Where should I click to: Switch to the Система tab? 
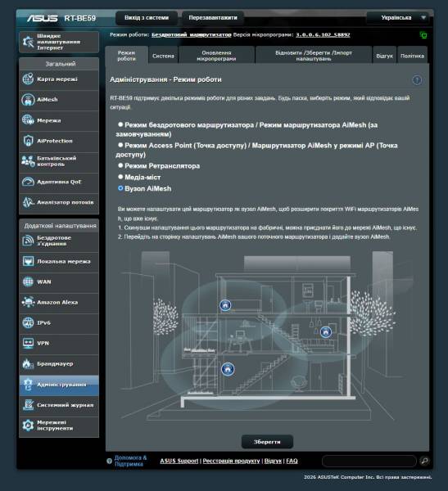point(163,56)
